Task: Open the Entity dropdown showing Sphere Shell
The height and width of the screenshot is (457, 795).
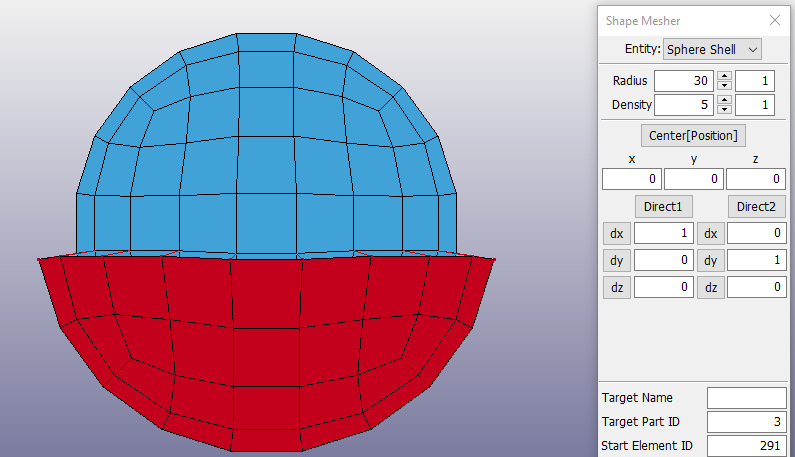Action: click(712, 49)
